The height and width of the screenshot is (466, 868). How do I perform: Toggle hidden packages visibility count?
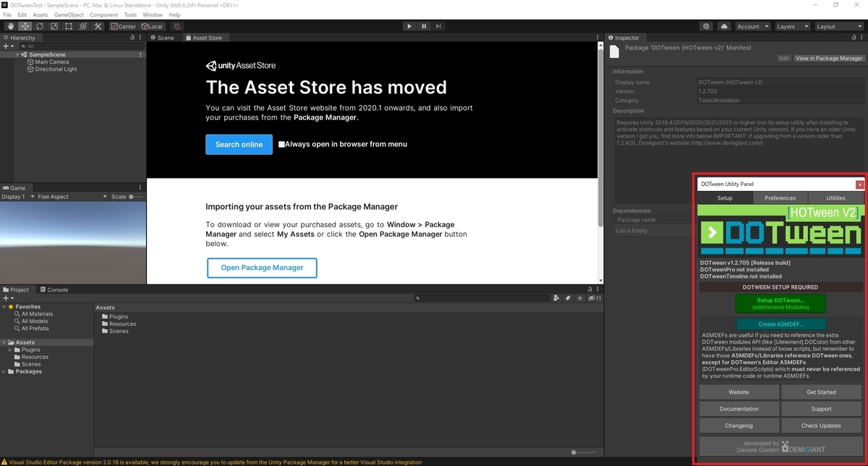coord(595,298)
